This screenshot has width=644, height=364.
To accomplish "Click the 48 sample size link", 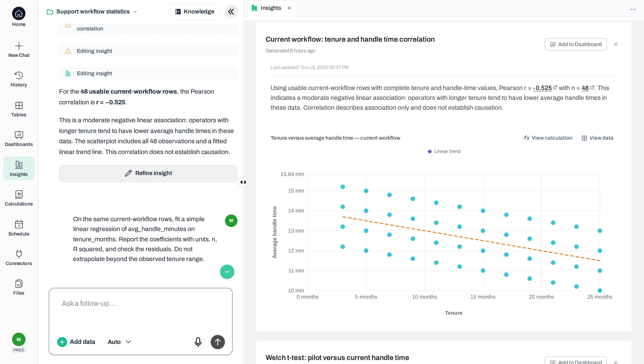I will coord(585,88).
